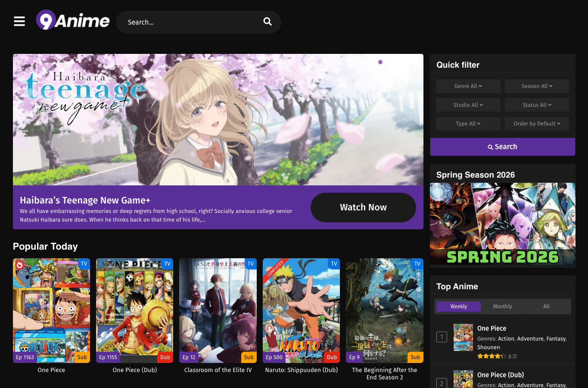The image size is (588, 388).
Task: Open the Season All dropdown
Action: [x=537, y=86]
